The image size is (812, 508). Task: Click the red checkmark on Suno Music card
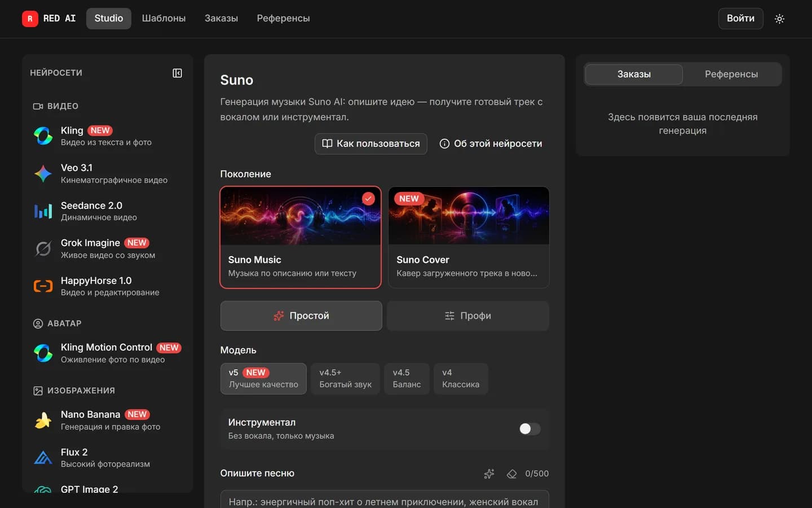(368, 199)
